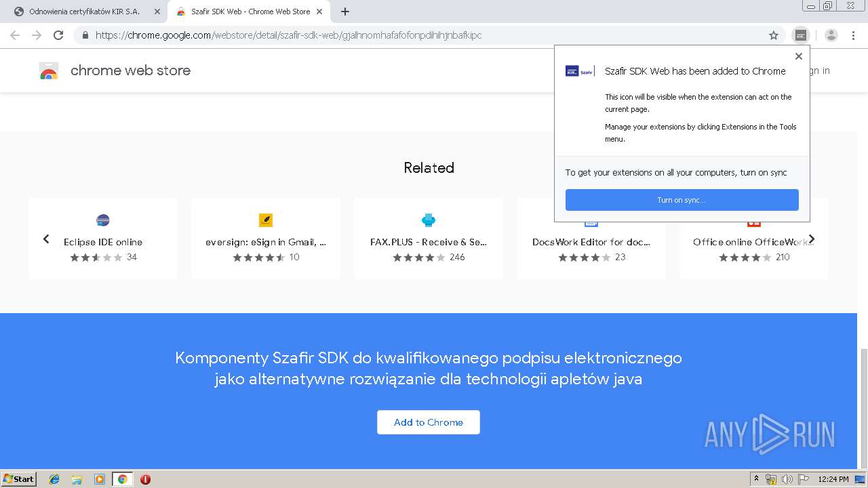
Task: Close the 'Szafir SDK Web' tab
Action: click(x=319, y=12)
